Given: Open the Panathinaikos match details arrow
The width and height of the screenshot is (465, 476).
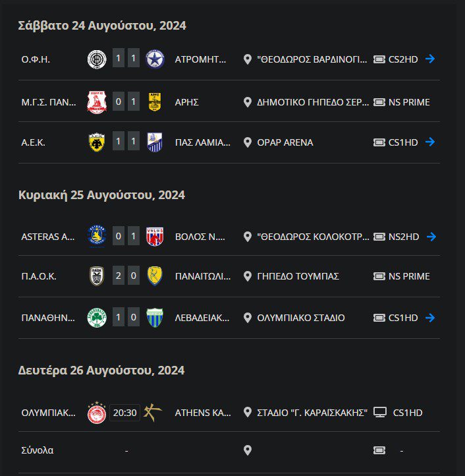Looking at the screenshot, I should click(430, 318).
